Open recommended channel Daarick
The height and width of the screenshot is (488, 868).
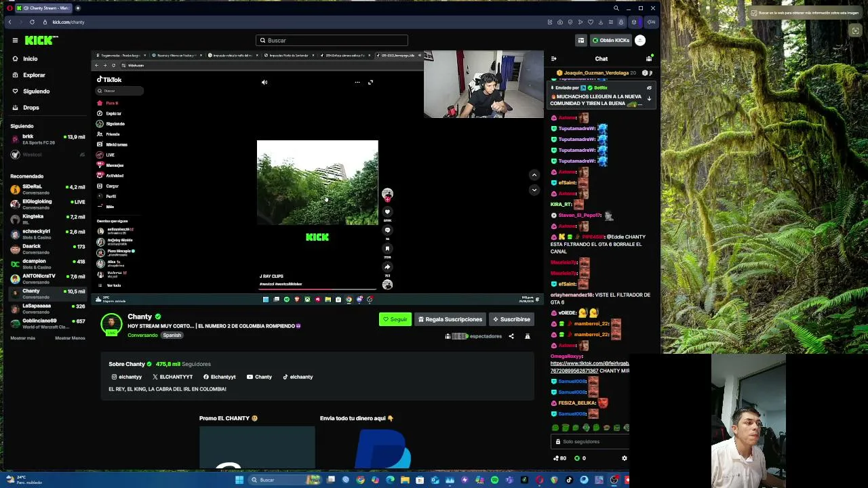tap(47, 249)
